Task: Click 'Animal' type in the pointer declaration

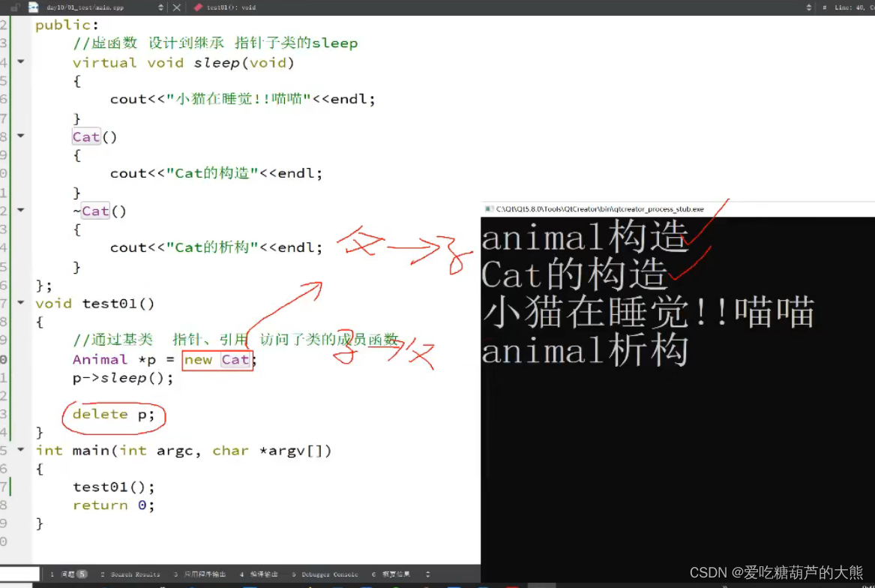Action: 100,359
